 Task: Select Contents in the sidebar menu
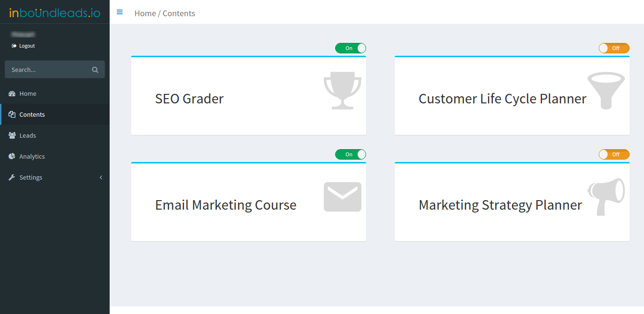32,114
